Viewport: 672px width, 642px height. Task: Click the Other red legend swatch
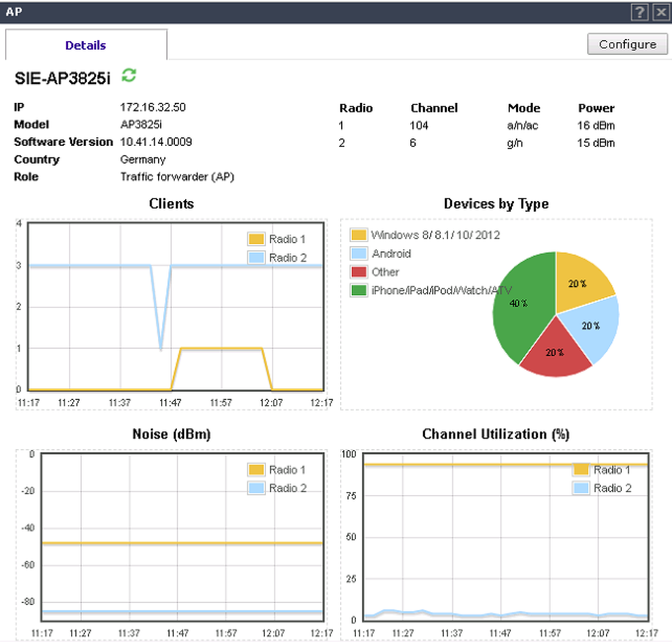[x=359, y=272]
